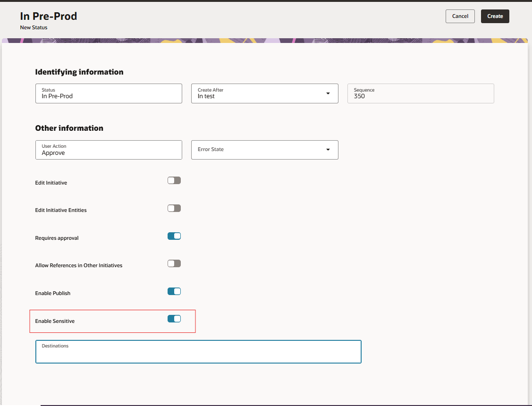Select the In Pre-Prod page heading

(x=48, y=16)
